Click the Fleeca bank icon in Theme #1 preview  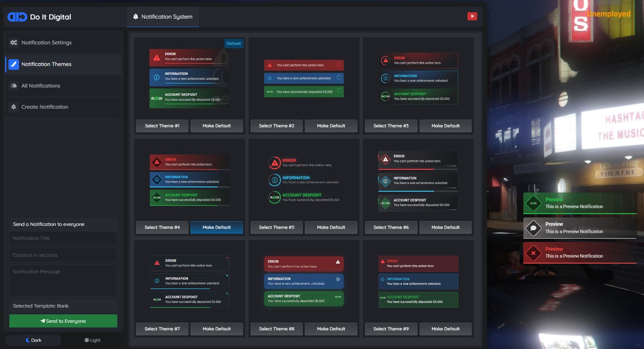(x=157, y=98)
